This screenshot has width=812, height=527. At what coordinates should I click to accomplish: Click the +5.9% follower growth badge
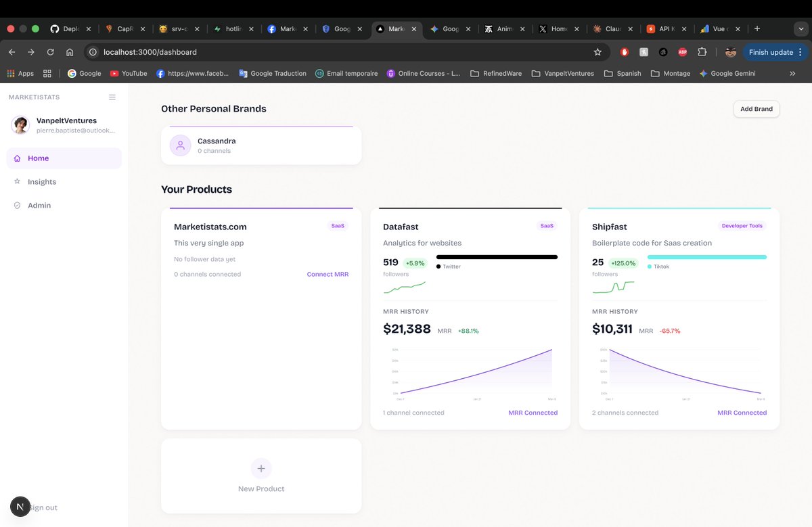(415, 263)
